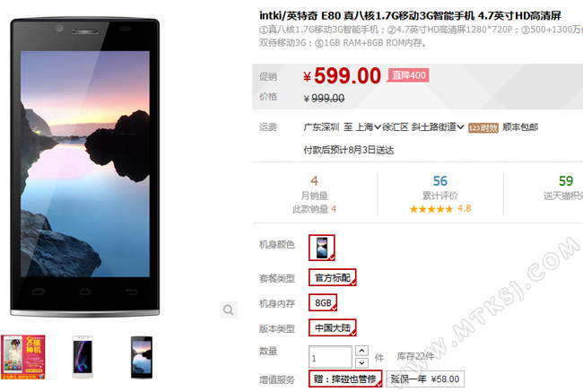Choose the phone body color swatch
This screenshot has height=392, width=583.
click(322, 248)
